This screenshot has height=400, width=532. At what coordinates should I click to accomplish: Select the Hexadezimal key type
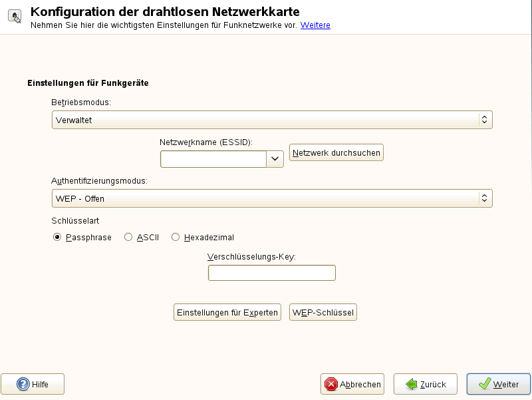(176, 237)
